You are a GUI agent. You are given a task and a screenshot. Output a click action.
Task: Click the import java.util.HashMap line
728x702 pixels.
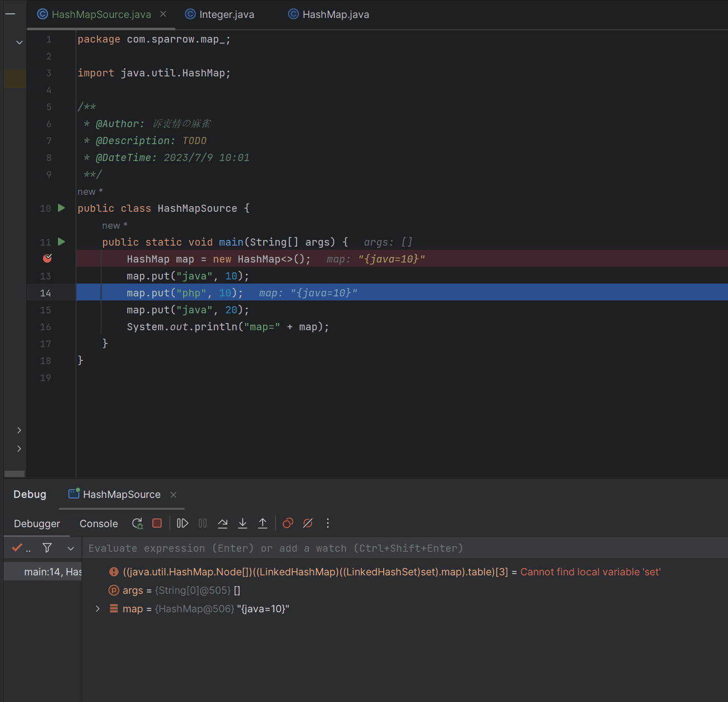pos(154,73)
